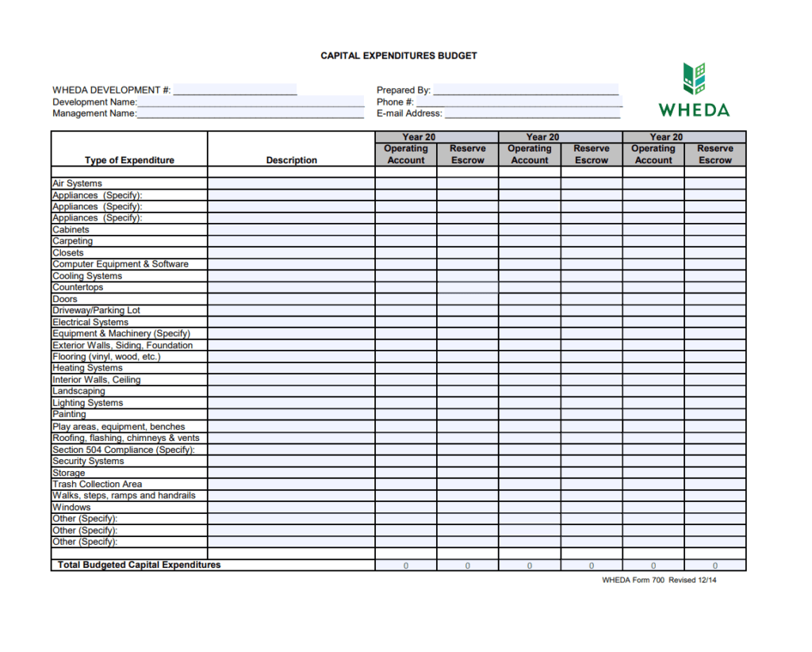Select the E-mail Address field
The image size is (812, 652).
pos(531,113)
